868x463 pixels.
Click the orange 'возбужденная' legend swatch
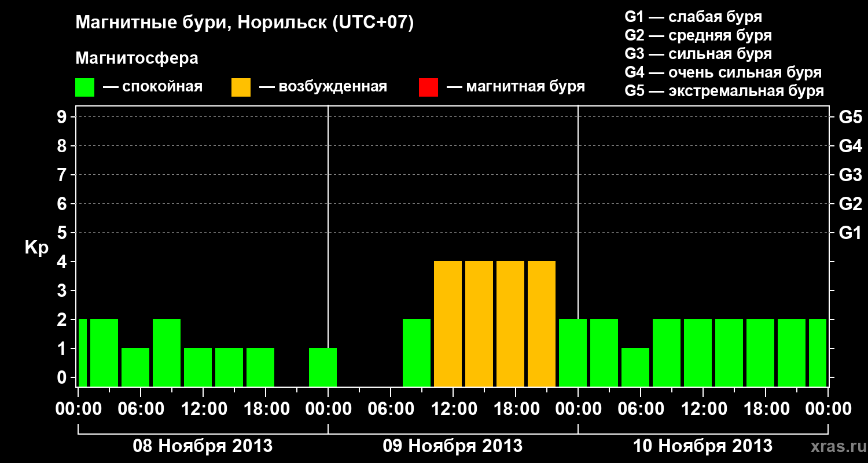(x=241, y=87)
